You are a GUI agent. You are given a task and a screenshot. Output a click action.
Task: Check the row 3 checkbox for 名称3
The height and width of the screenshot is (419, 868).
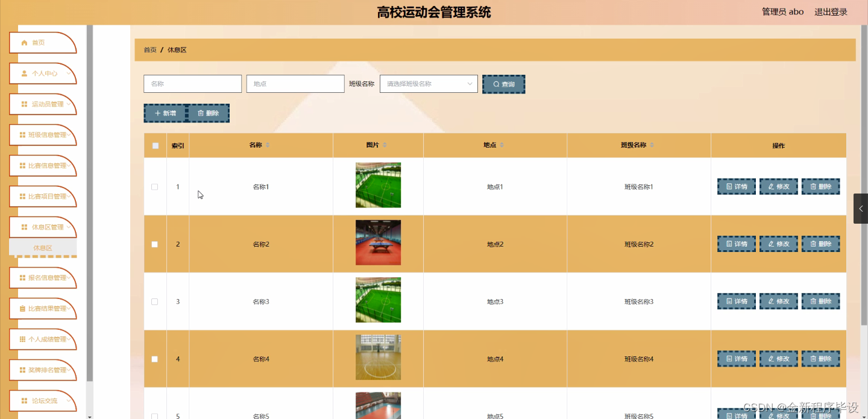coord(155,301)
